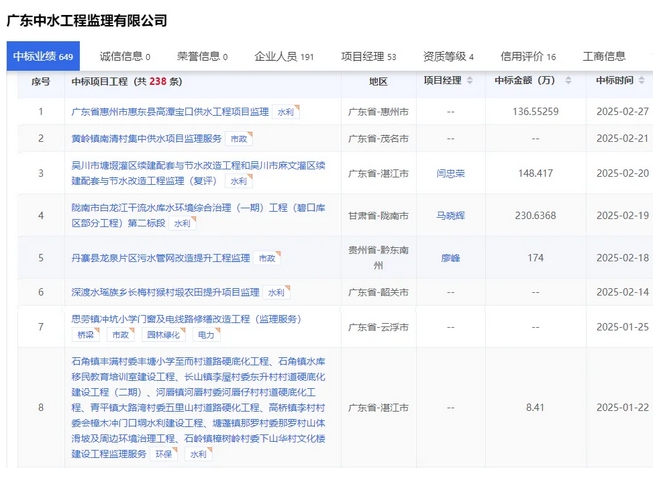Open project 陇南市白龙江干流水库水环境综合治理
This screenshot has height=487, width=662.
pos(198,215)
